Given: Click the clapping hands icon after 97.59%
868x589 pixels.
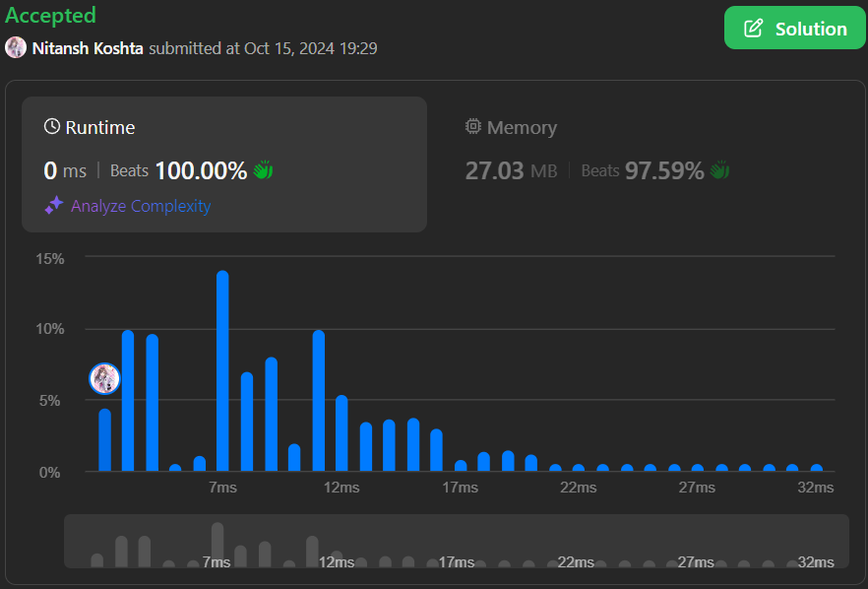Looking at the screenshot, I should [x=720, y=170].
